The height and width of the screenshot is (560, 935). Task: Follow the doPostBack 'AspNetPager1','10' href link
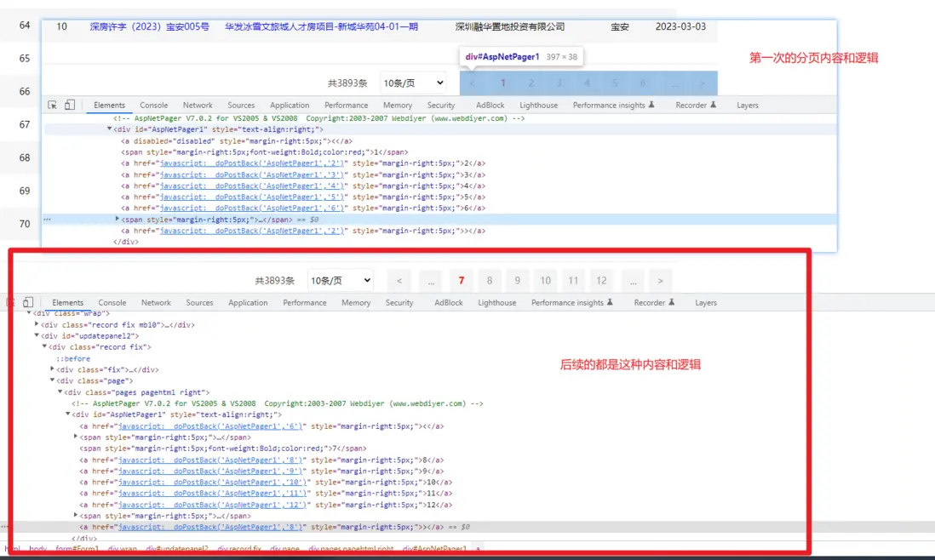(212, 482)
